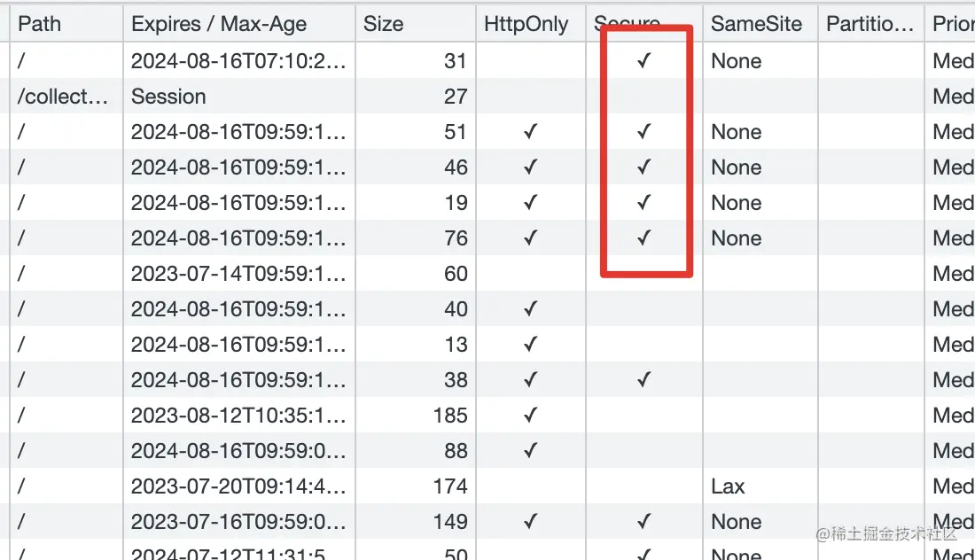Select HttpOnly checkmark in the size 40 row
The image size is (975, 560).
(x=530, y=309)
